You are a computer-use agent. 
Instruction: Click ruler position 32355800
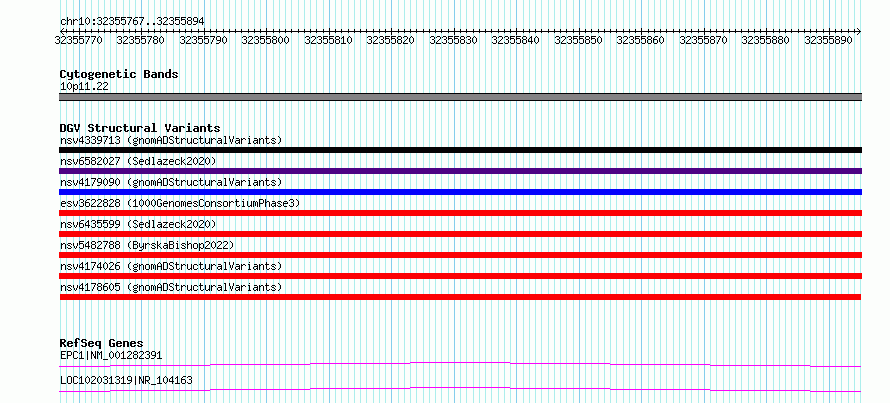[266, 40]
